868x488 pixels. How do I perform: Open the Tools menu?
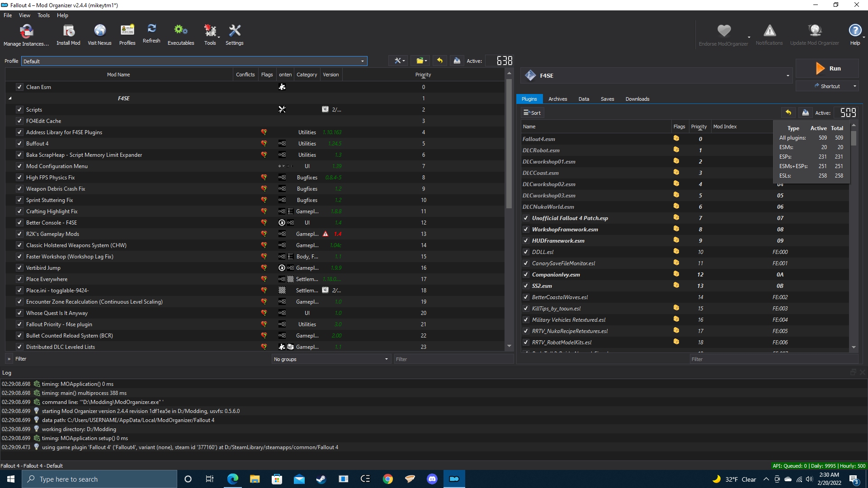pyautogui.click(x=43, y=15)
